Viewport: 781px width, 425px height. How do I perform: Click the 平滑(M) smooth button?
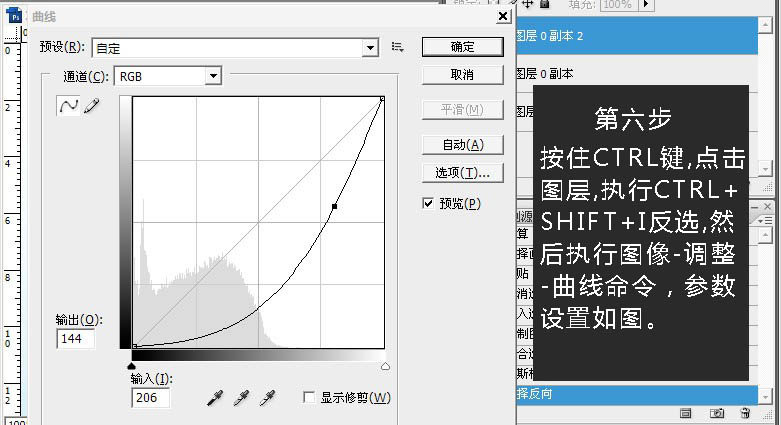click(462, 110)
